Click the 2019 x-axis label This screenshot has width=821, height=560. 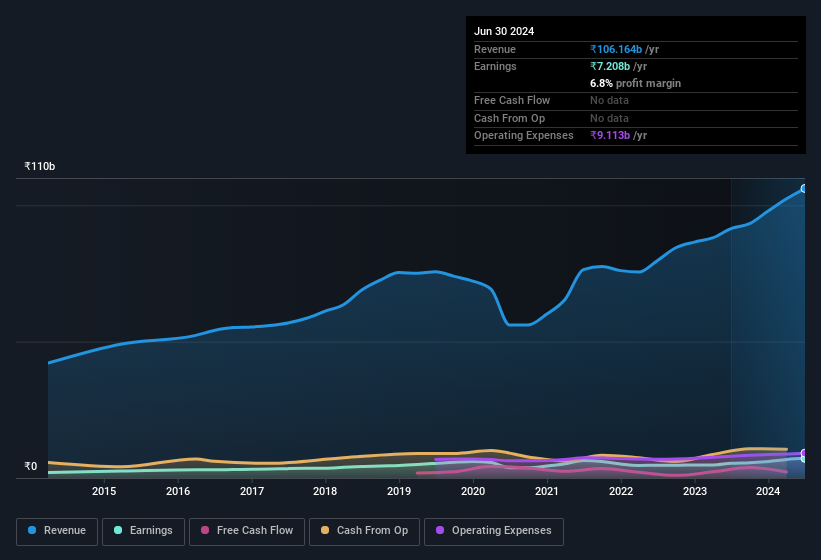399,491
